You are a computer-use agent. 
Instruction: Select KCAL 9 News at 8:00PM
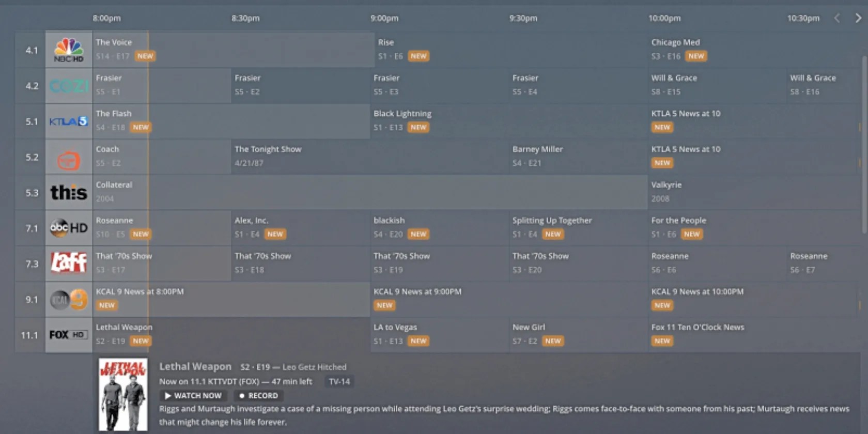coord(231,299)
